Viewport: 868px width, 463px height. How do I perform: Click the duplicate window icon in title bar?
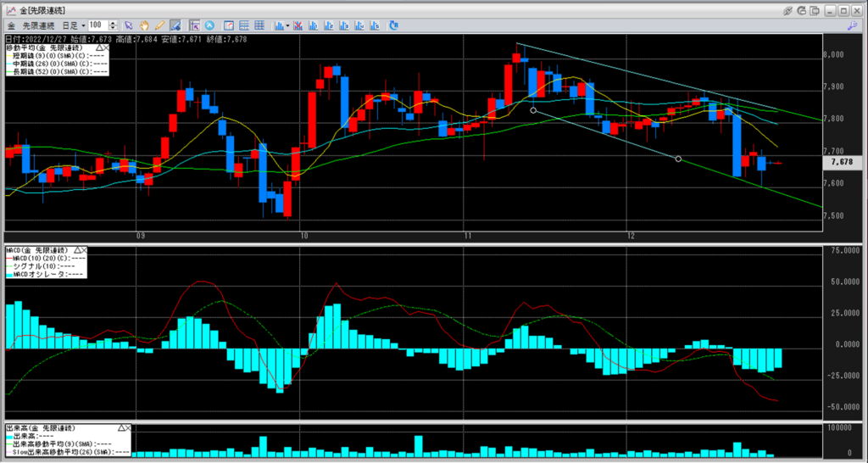[815, 10]
